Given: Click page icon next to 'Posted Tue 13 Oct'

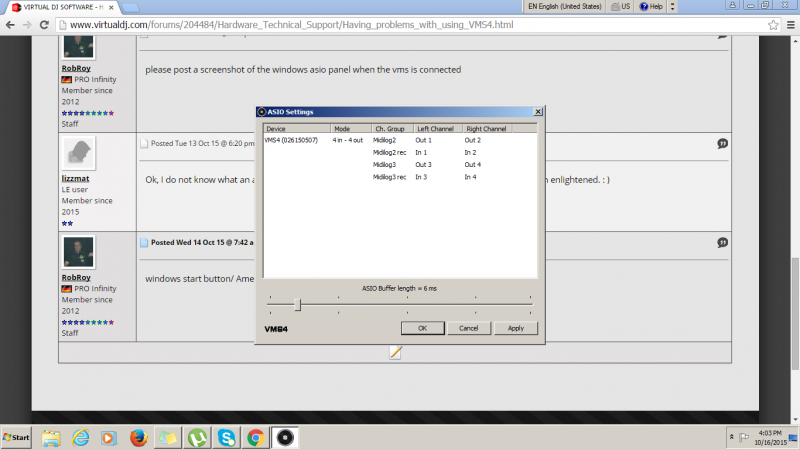Looking at the screenshot, I should pyautogui.click(x=144, y=143).
